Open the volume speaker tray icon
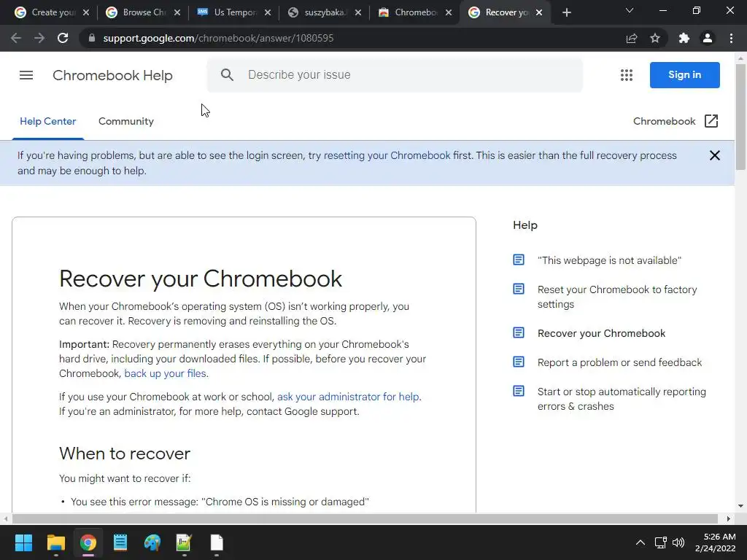This screenshot has height=560, width=747. point(678,542)
